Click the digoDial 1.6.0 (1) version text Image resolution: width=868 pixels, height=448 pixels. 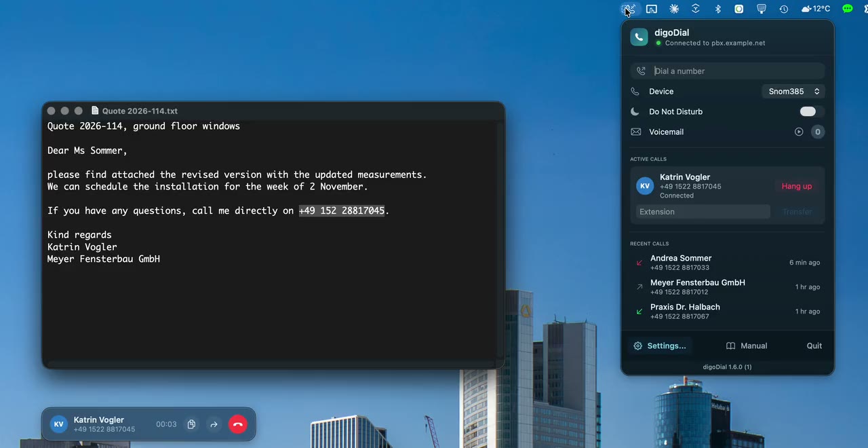[x=727, y=367]
